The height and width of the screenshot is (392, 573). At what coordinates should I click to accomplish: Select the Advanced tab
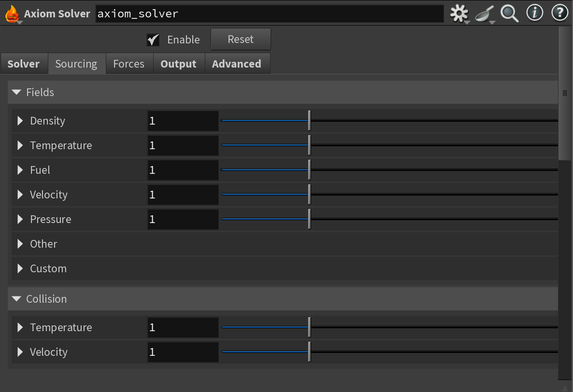(x=236, y=64)
